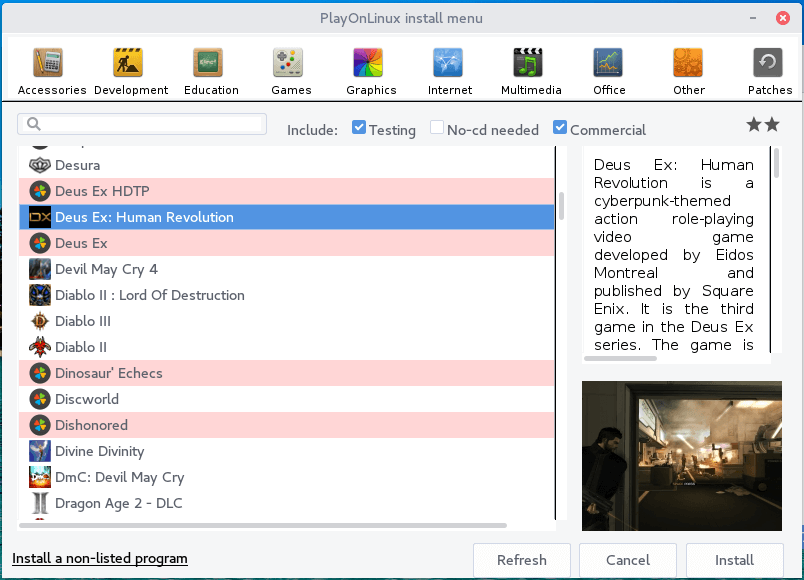Click the Office category label
Image resolution: width=804 pixels, height=580 pixels.
click(609, 90)
